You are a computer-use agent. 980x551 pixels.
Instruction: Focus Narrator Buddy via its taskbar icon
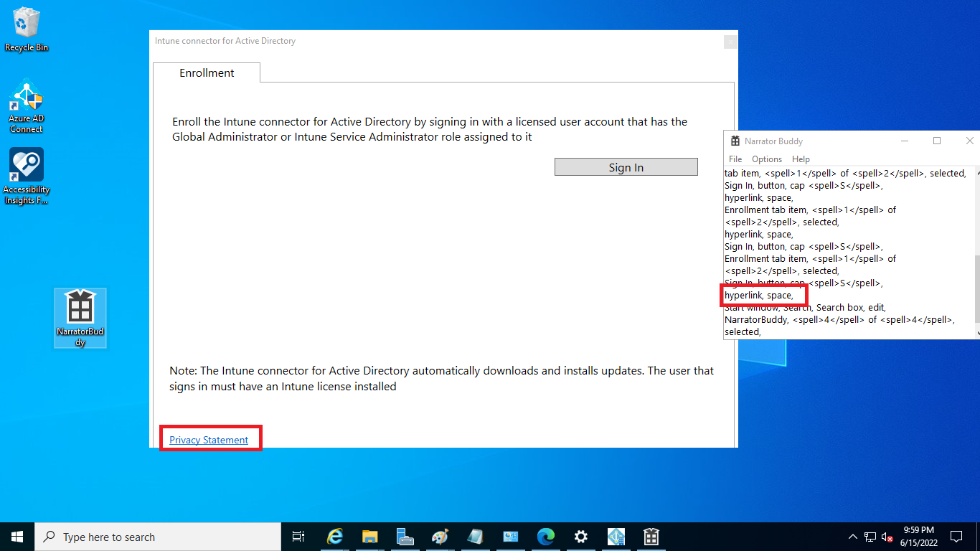650,536
